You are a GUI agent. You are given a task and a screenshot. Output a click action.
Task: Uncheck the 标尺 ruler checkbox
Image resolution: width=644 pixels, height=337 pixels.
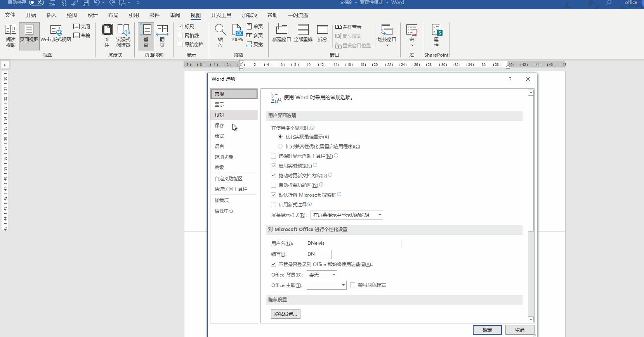tap(181, 26)
